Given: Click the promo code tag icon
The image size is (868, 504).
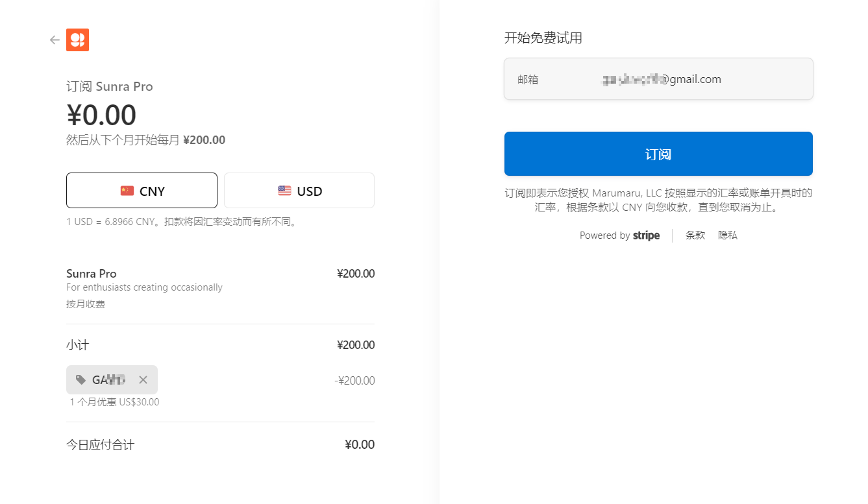Looking at the screenshot, I should click(x=81, y=380).
